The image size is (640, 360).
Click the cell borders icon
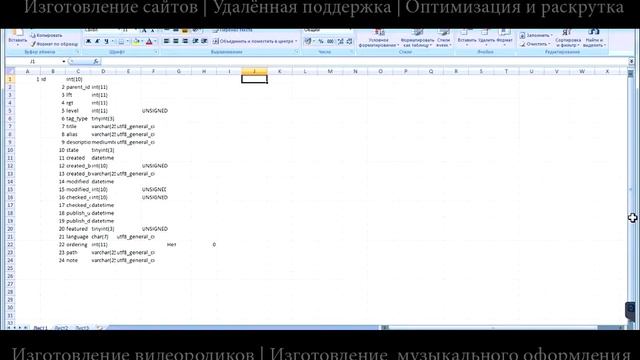click(121, 41)
